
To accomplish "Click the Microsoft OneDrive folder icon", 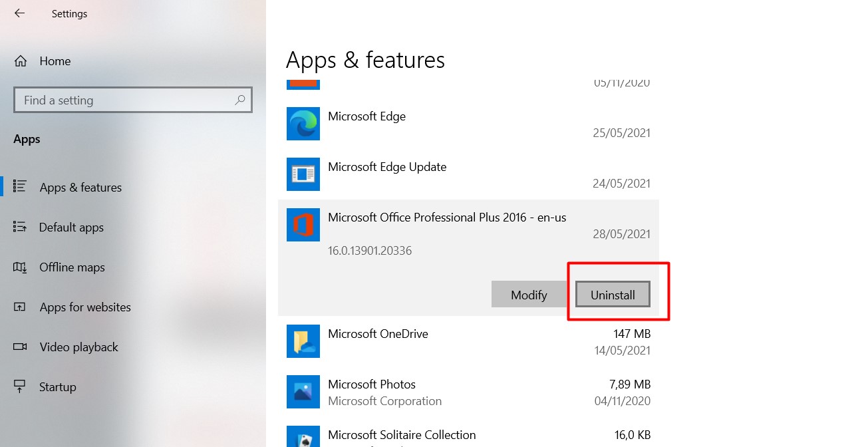I will tap(303, 341).
